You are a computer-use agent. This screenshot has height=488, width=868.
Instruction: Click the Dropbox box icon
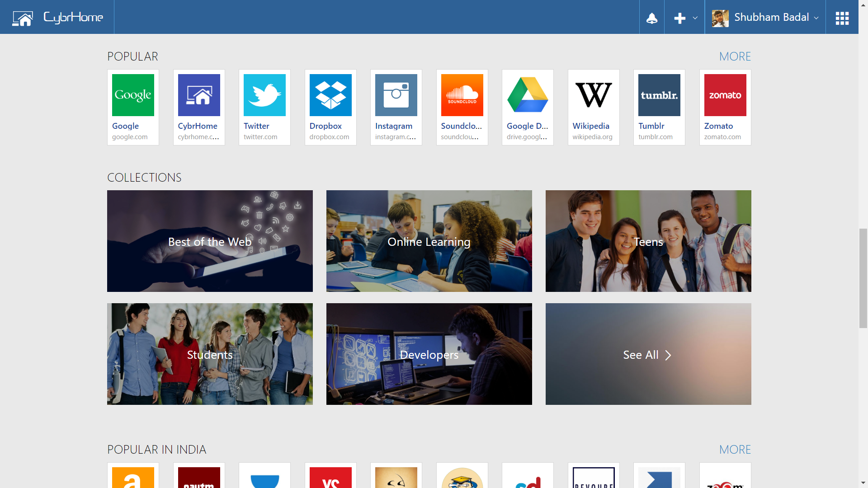tap(330, 95)
